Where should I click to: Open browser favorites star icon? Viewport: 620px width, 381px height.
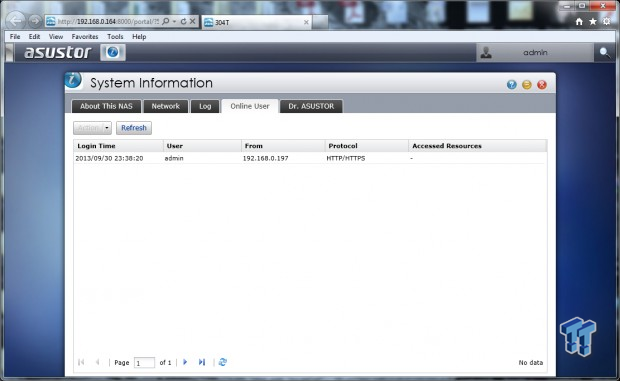click(593, 21)
